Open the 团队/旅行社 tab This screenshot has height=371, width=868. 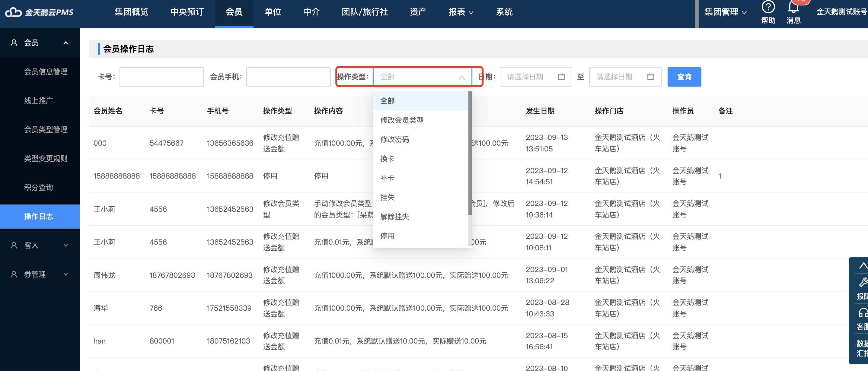click(x=365, y=12)
